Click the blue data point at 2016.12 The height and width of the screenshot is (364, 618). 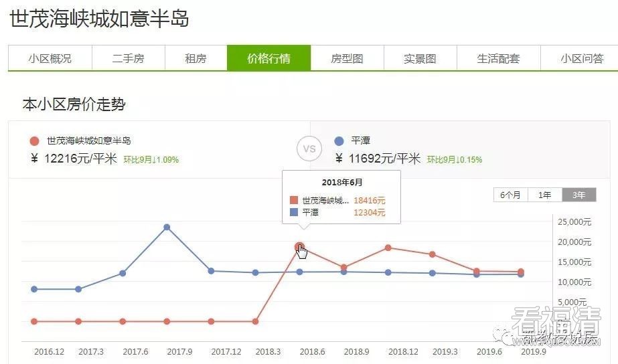tap(34, 289)
